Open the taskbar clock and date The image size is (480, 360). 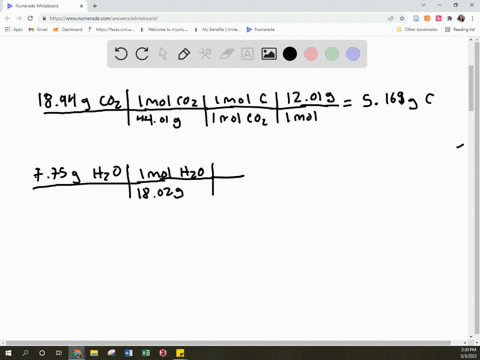pyautogui.click(x=468, y=353)
